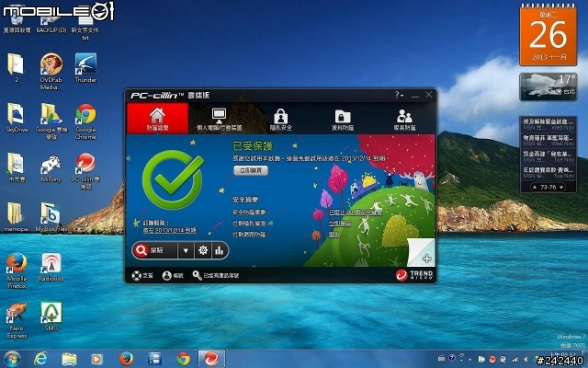Launch Internet Explorer from the taskbar
This screenshot has width=588, height=368.
click(40, 360)
